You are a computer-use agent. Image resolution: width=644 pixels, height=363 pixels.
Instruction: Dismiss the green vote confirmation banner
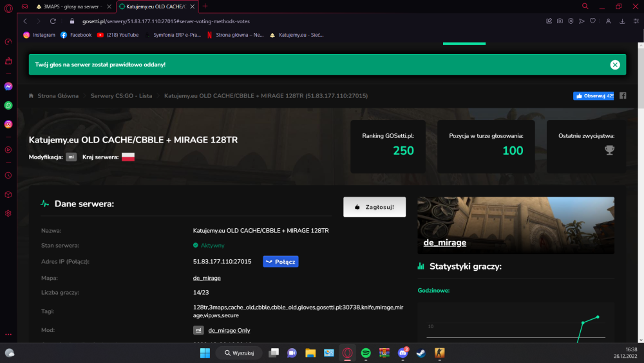coord(615,64)
